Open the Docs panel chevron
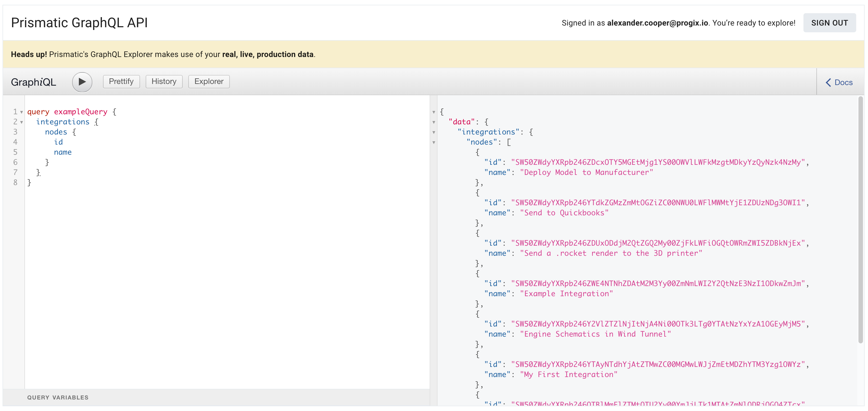The height and width of the screenshot is (411, 868). click(828, 83)
